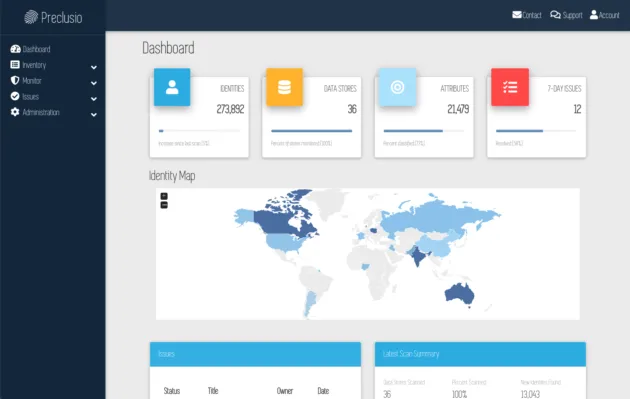630x399 pixels.
Task: Click the Latest Scan Summary header
Action: [x=480, y=354]
